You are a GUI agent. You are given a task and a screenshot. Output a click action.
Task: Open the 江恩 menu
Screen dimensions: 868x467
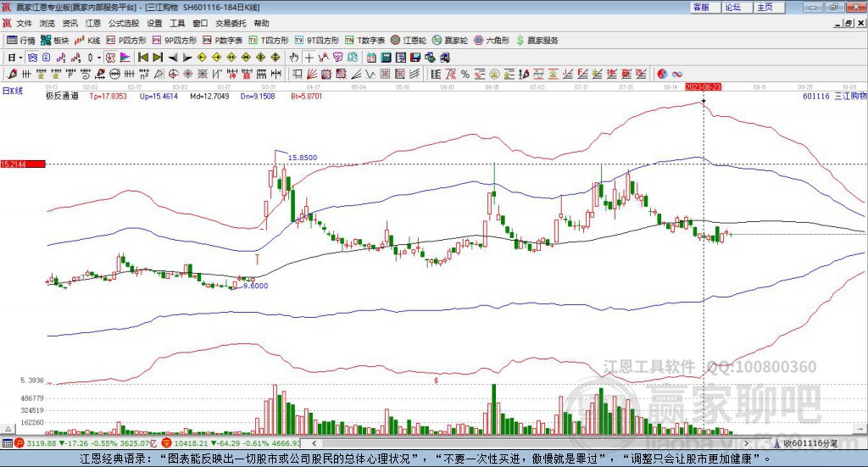pos(93,23)
